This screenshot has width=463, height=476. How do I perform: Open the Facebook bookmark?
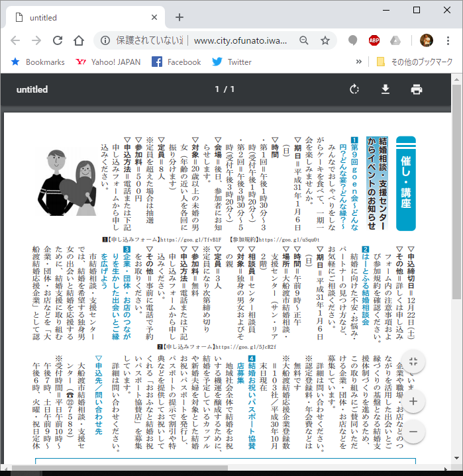(x=176, y=62)
